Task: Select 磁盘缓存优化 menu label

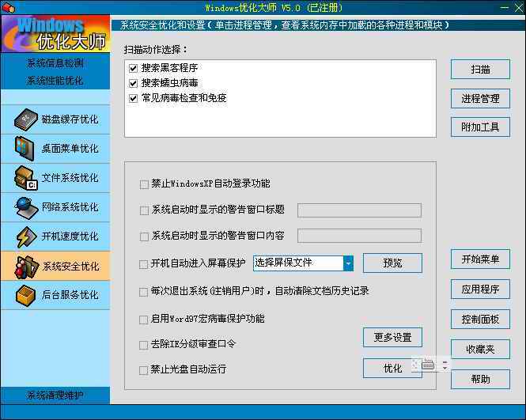Action: [70, 119]
